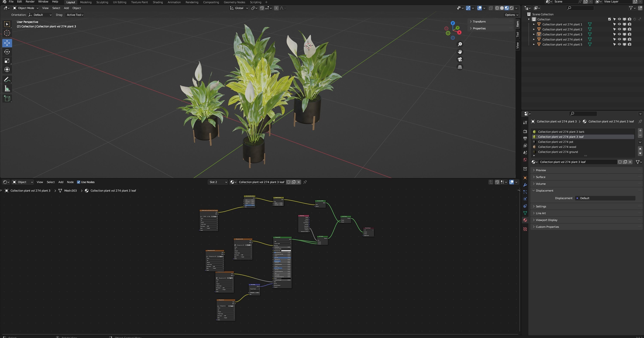
Task: Switch to solid viewport shading
Action: point(502,8)
